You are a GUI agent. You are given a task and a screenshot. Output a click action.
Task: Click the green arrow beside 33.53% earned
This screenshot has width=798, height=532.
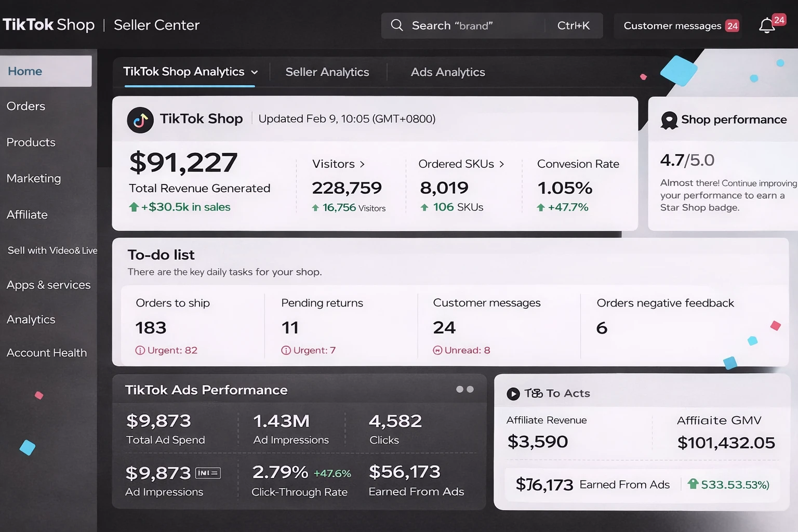coord(693,484)
